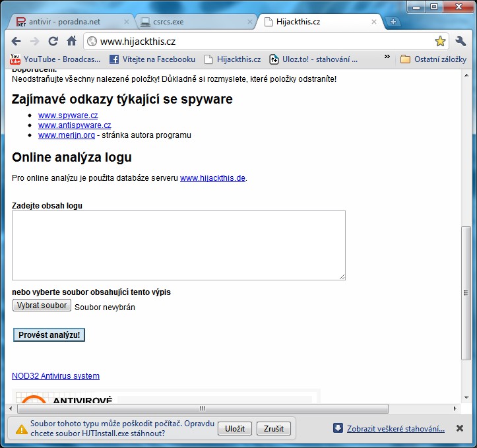This screenshot has width=477, height=448.
Task: Click the yellow warning triangle icon
Action: tap(22, 429)
